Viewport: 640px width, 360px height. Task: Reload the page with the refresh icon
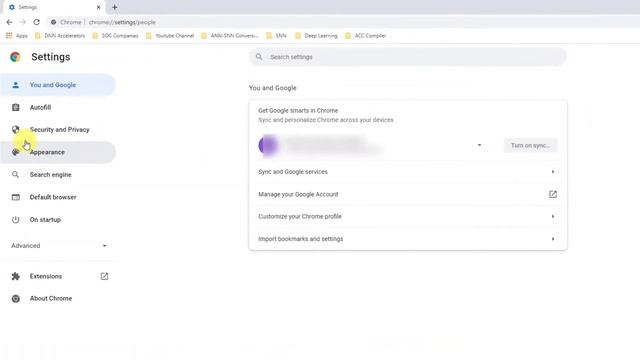(x=37, y=22)
